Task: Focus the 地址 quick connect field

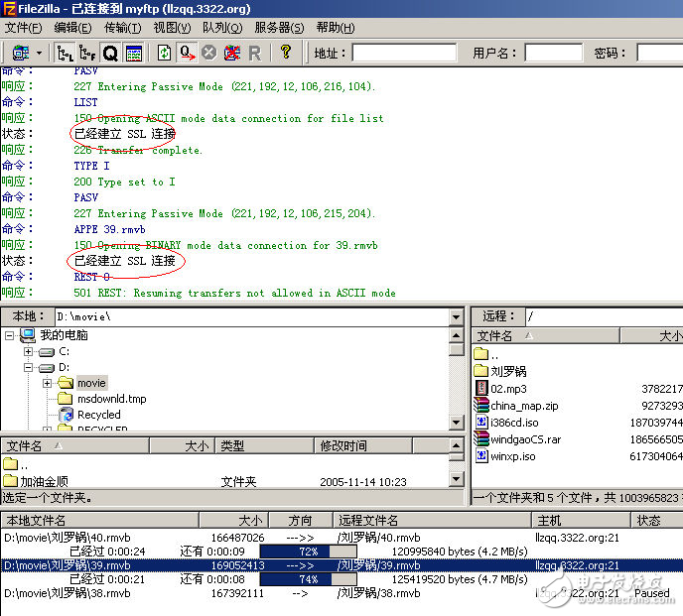Action: coord(404,53)
